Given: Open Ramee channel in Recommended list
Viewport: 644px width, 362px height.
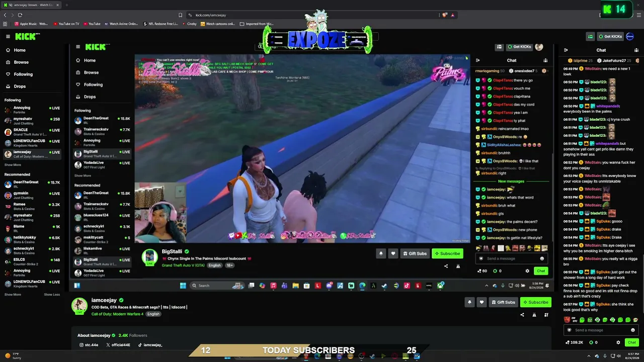Looking at the screenshot, I should point(32,206).
